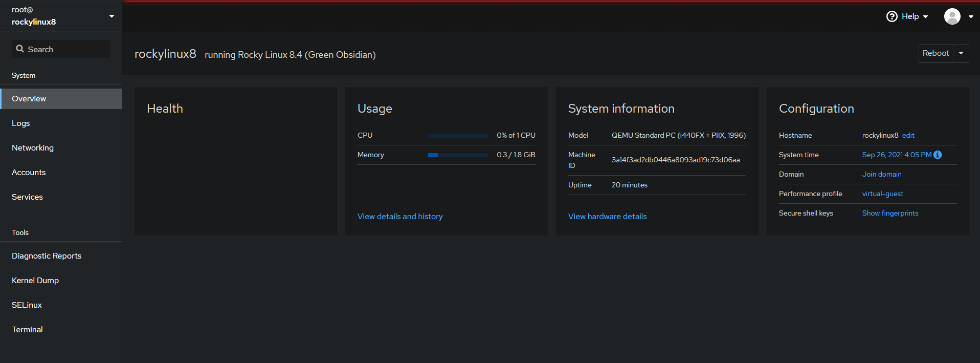Open SELinux settings page
Viewport: 980px width, 363px height.
pos(27,305)
